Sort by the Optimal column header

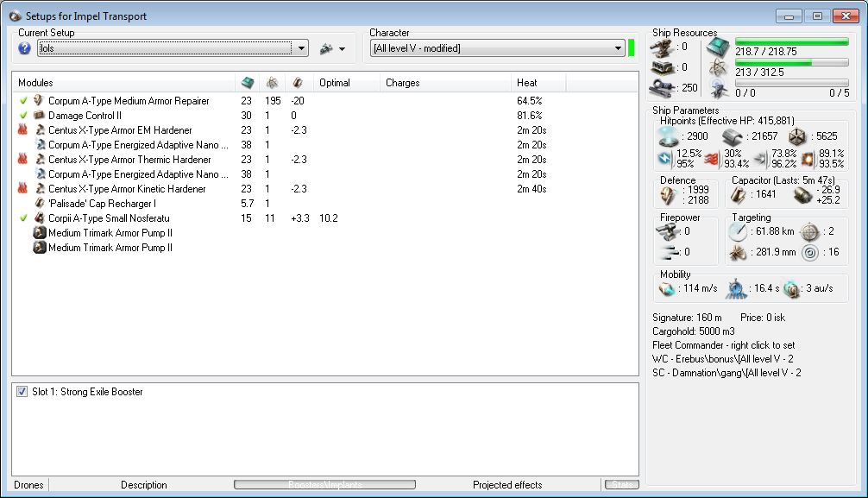tap(346, 83)
